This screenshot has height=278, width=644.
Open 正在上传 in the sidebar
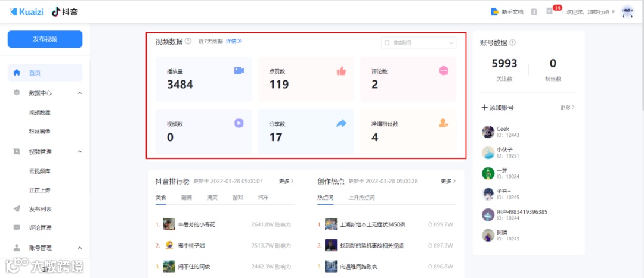pos(40,190)
